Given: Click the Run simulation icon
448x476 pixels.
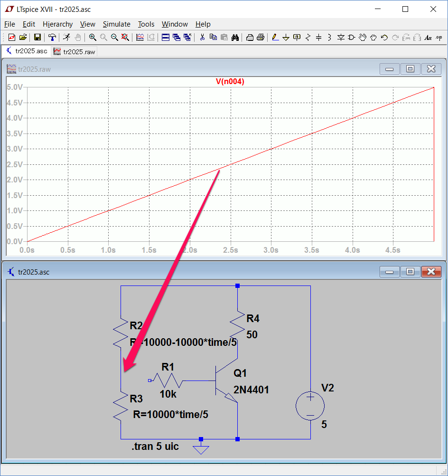Looking at the screenshot, I should 67,37.
